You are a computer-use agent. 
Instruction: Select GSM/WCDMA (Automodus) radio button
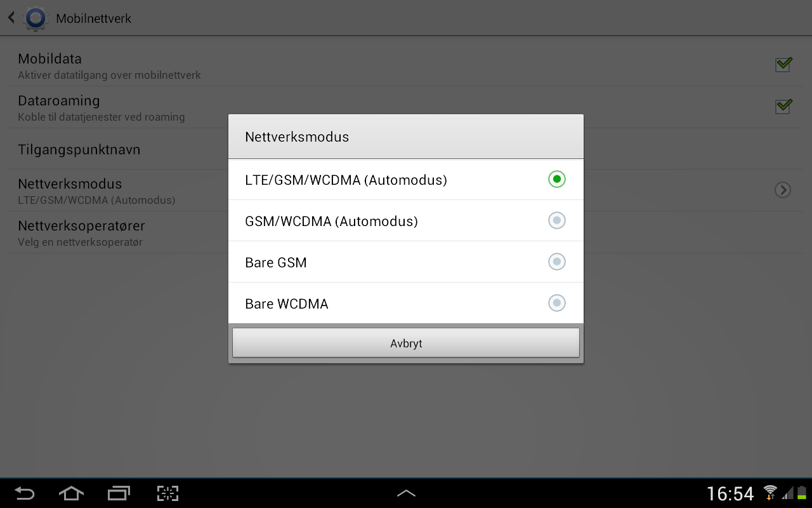557,220
